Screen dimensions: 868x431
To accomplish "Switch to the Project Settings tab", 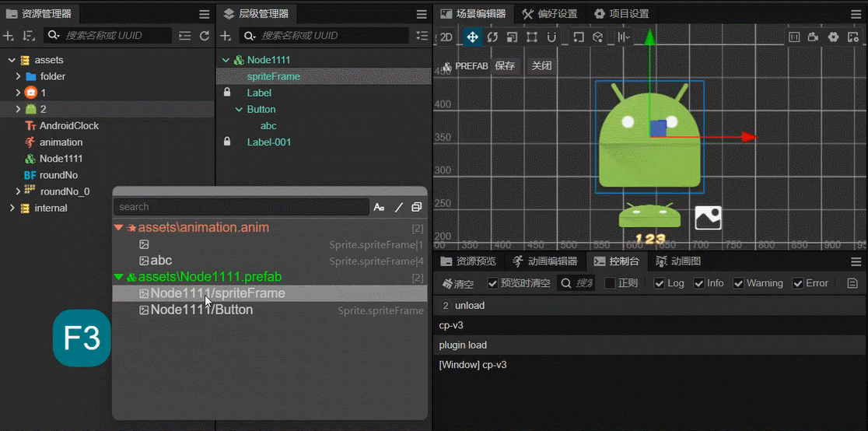I will tap(621, 14).
